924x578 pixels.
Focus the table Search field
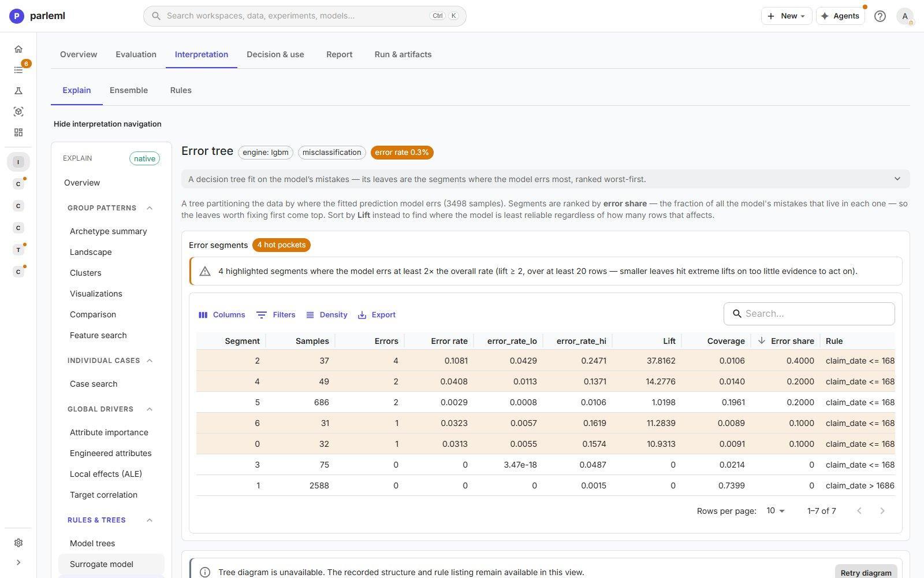coord(809,314)
